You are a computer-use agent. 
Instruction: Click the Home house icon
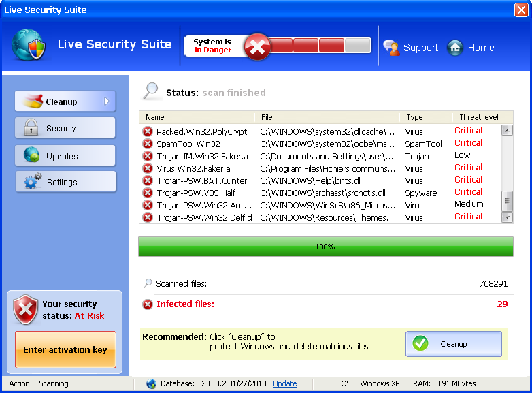pyautogui.click(x=455, y=48)
